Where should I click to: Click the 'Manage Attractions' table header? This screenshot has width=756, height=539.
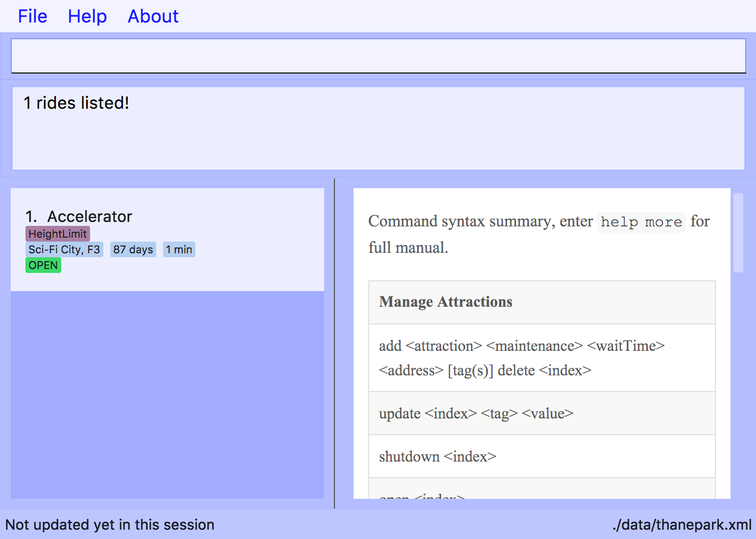click(x=542, y=302)
